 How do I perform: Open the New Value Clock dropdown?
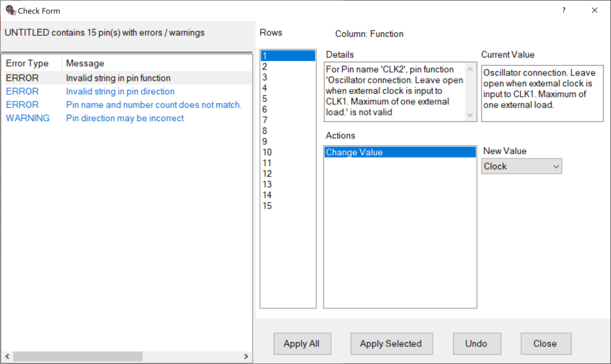point(521,166)
